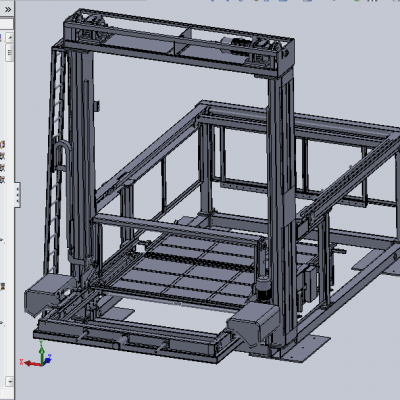This screenshot has width=400, height=400.
Task: Click the scrollbar down arrow in the left panel
Action: (x=10, y=381)
